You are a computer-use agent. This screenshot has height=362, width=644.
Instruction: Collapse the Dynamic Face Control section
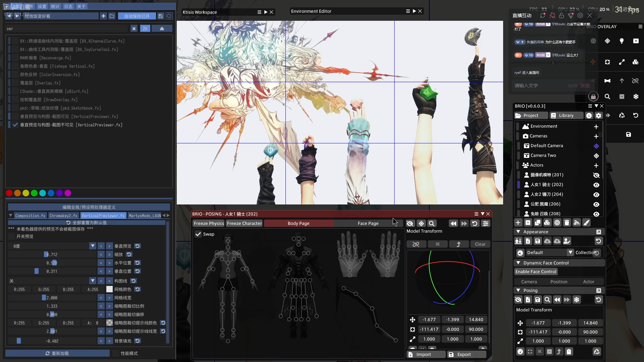click(x=518, y=263)
